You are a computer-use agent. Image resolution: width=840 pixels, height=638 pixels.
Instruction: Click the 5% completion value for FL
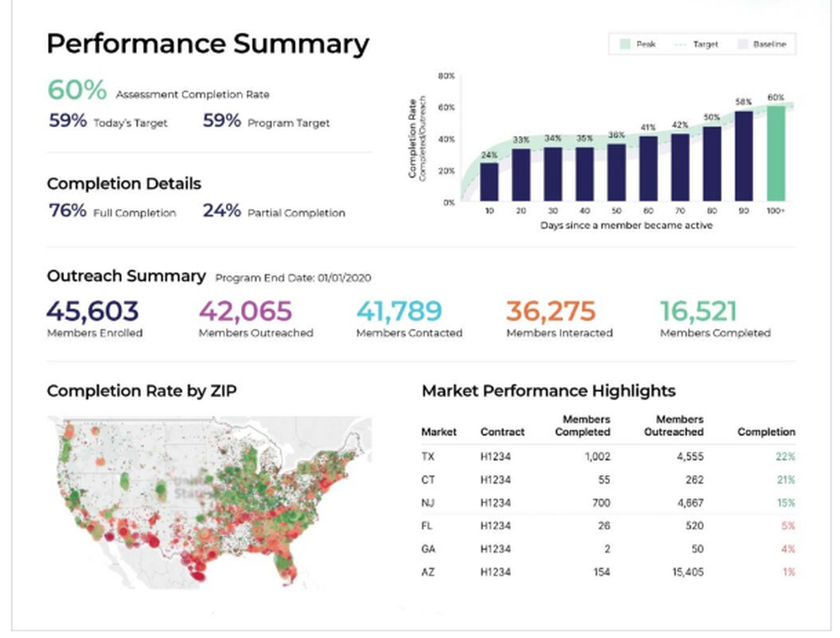coord(788,526)
